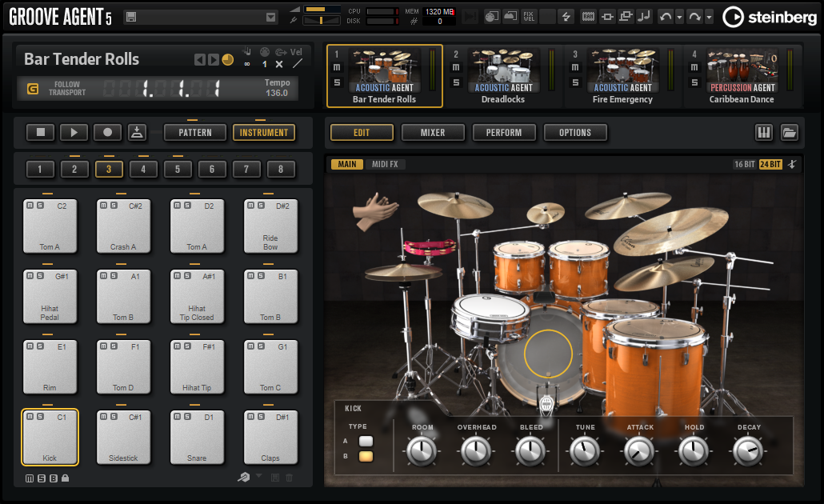824x504 pixels.
Task: Toggle the FIX VEL button
Action: [x=529, y=17]
